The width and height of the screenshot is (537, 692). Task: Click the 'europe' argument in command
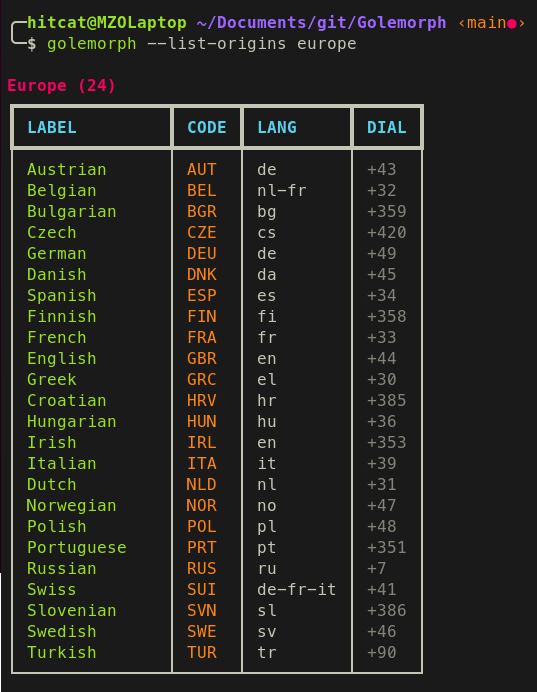coord(327,44)
